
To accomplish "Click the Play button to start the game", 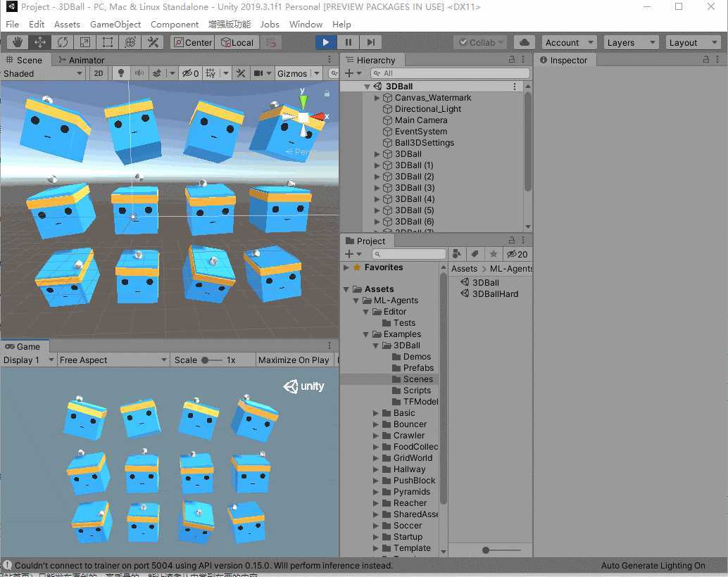I will pyautogui.click(x=325, y=42).
